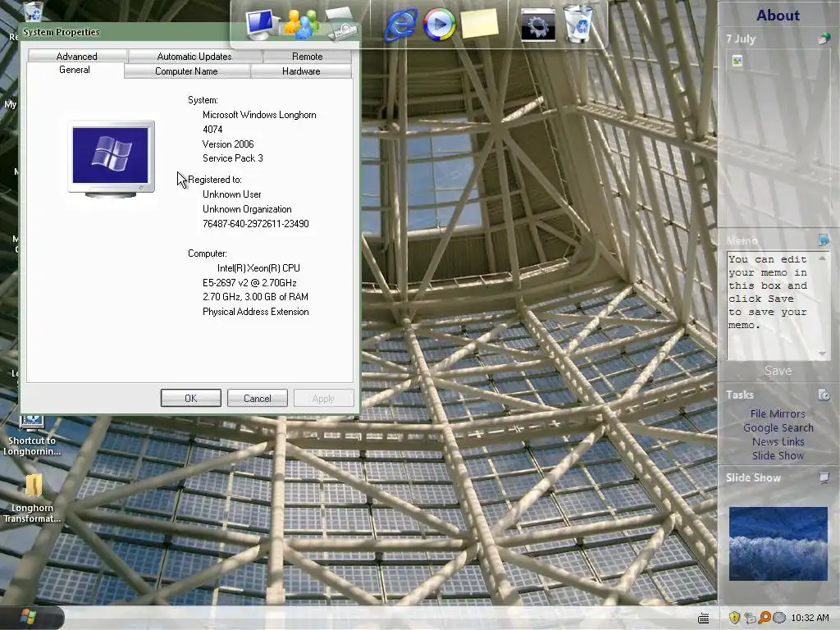Click the Windows monitor logo in System Properties
This screenshot has height=630, width=840.
[x=112, y=158]
